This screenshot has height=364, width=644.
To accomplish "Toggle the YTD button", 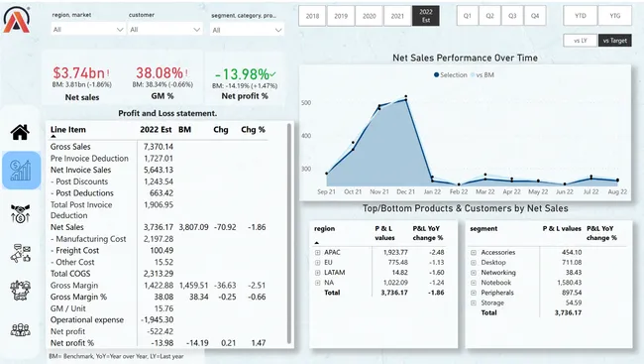I will point(581,16).
